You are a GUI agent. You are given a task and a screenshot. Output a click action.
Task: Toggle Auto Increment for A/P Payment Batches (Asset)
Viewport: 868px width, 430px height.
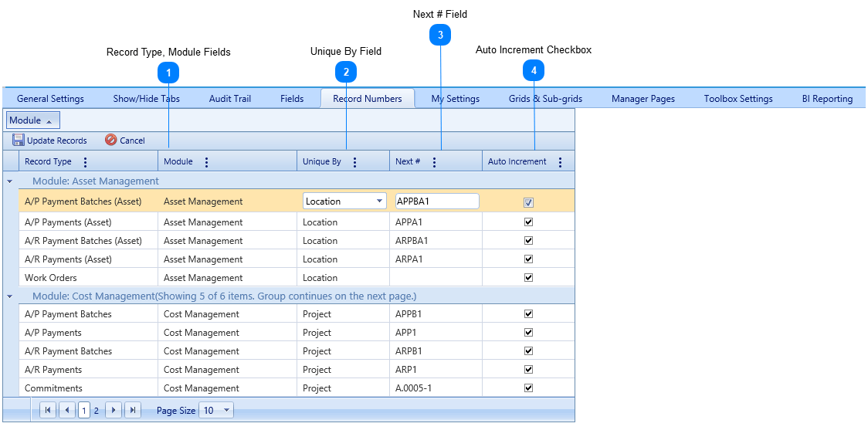(529, 202)
